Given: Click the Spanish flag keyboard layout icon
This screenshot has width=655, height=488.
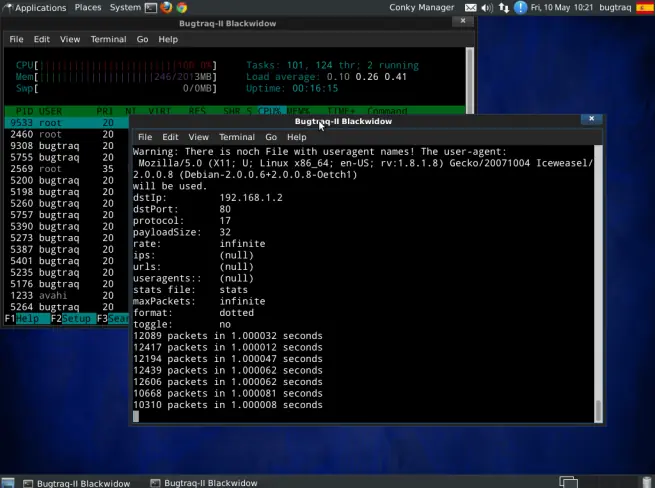Looking at the screenshot, I should click(x=645, y=8).
